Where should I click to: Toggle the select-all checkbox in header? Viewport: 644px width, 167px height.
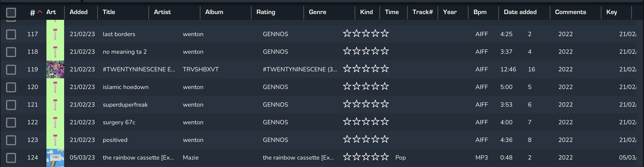click(11, 12)
